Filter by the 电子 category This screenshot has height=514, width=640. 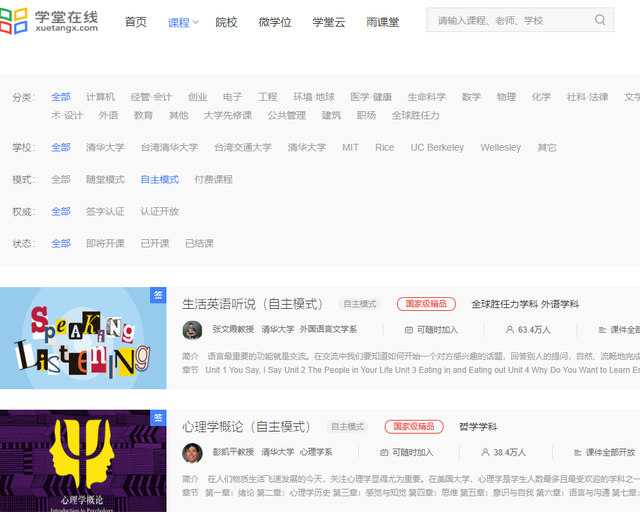[x=233, y=97]
